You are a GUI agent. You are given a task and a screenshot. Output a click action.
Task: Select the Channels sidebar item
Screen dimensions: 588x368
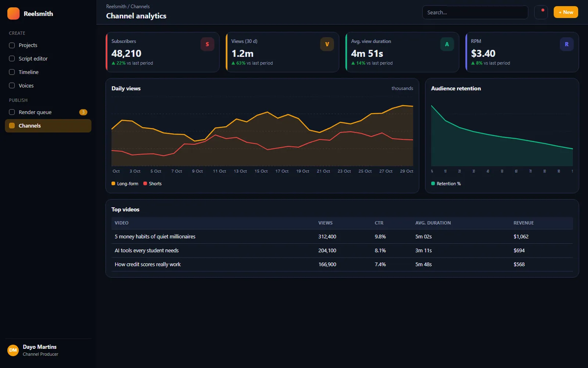tap(48, 125)
